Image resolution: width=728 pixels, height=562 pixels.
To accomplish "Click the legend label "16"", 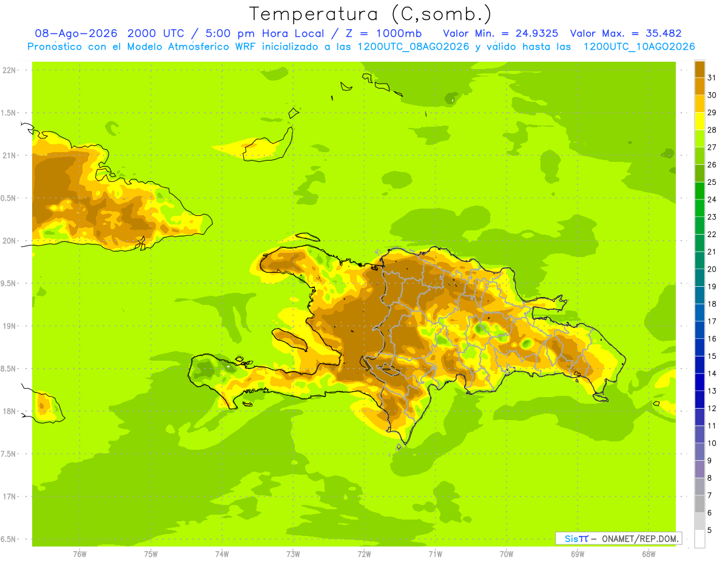I will click(712, 339).
